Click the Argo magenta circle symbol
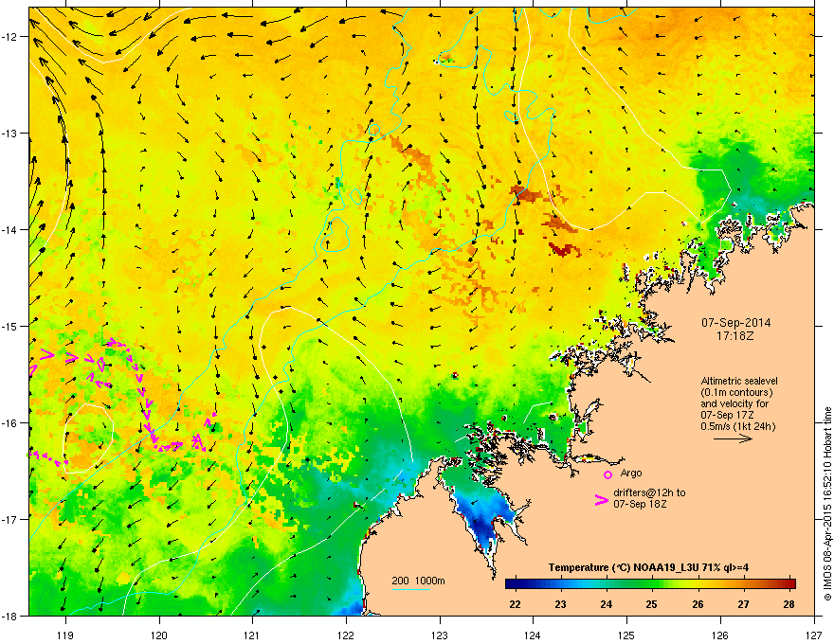834x644 pixels. (607, 474)
